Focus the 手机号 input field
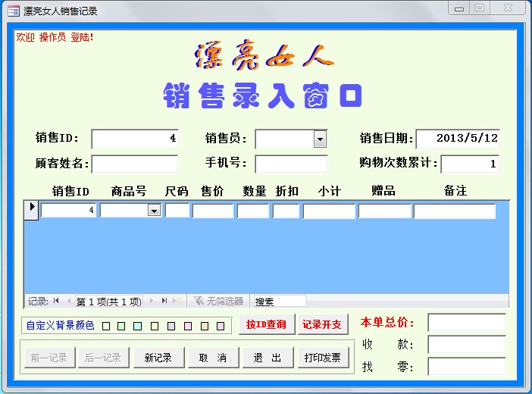Image resolution: width=532 pixels, height=394 pixels. coord(291,164)
